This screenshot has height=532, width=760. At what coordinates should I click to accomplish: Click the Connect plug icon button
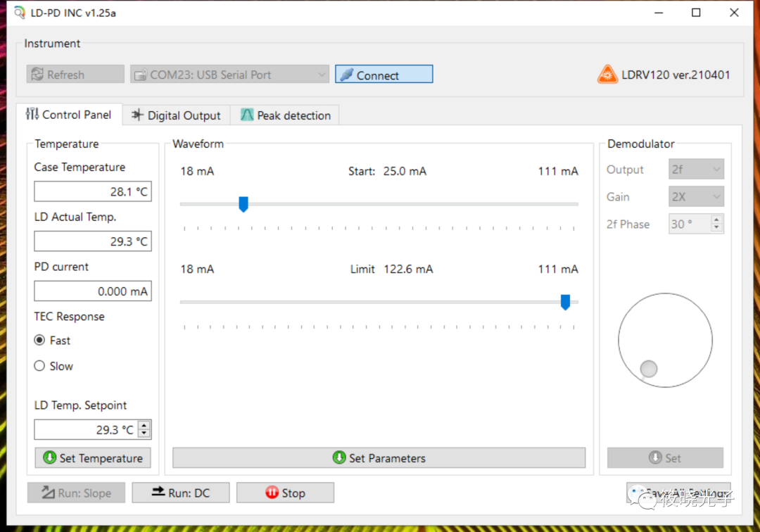384,75
